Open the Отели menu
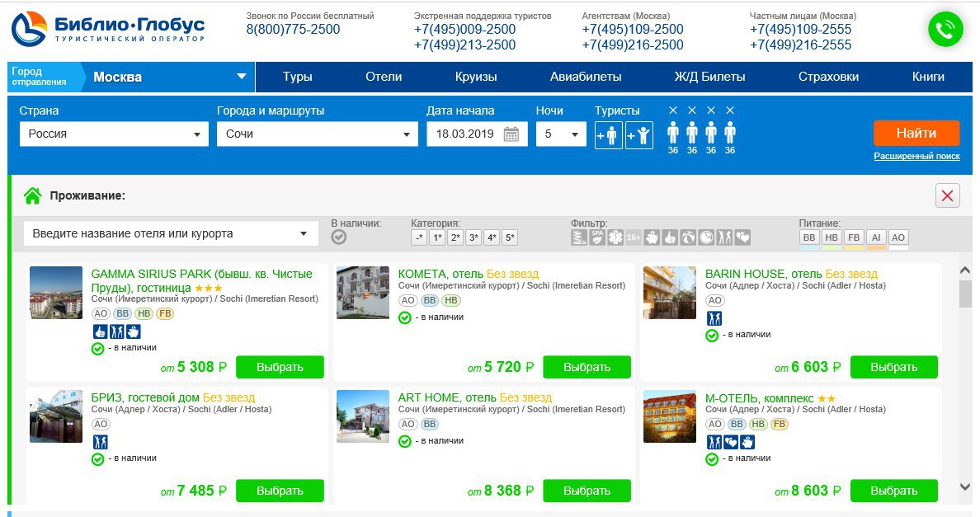 click(x=384, y=77)
